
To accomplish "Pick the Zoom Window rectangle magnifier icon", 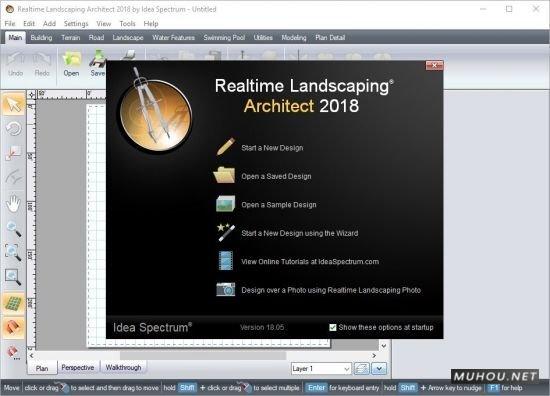I will [x=13, y=277].
